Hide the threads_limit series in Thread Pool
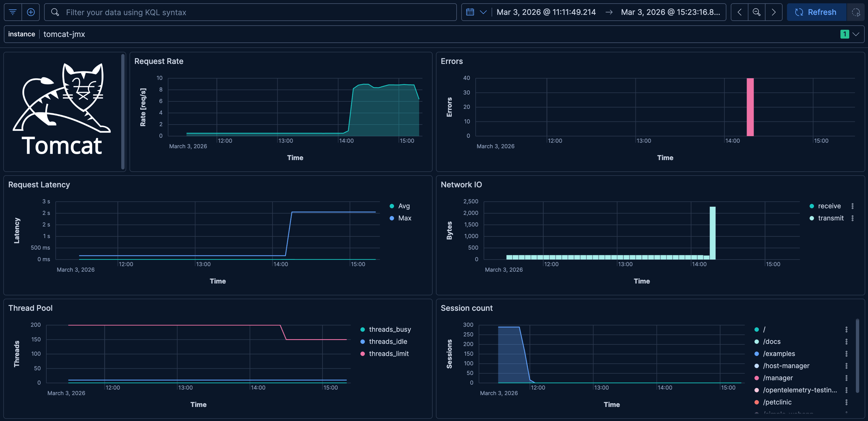 tap(389, 354)
